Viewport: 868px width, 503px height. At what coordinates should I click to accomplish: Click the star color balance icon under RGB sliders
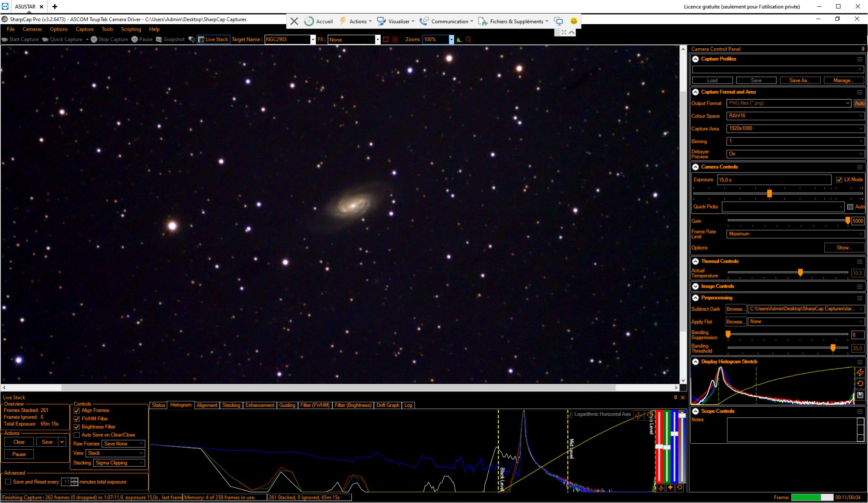coord(670,488)
